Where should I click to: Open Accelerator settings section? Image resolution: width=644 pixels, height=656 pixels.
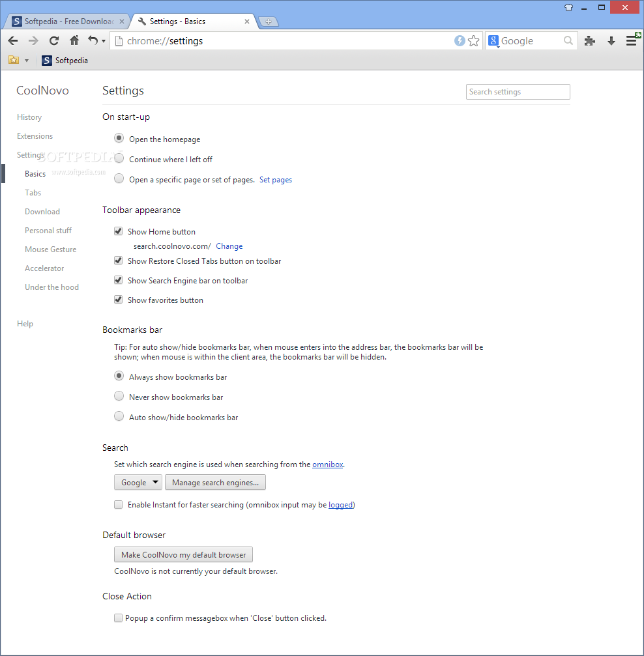tap(44, 268)
